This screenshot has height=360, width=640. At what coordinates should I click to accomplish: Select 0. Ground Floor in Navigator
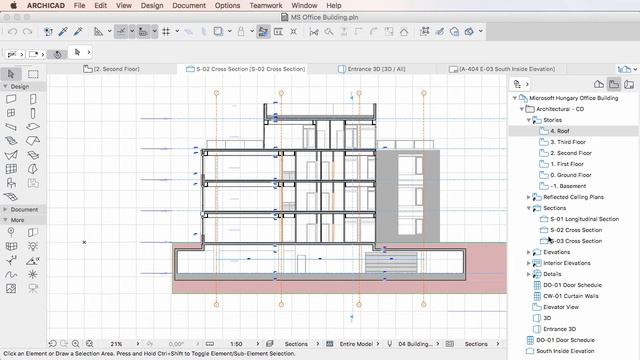571,175
